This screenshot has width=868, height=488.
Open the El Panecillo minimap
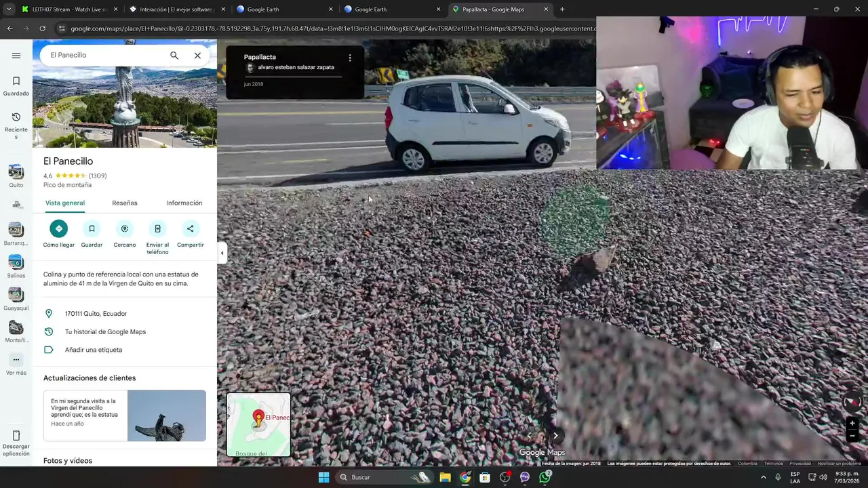tap(258, 425)
